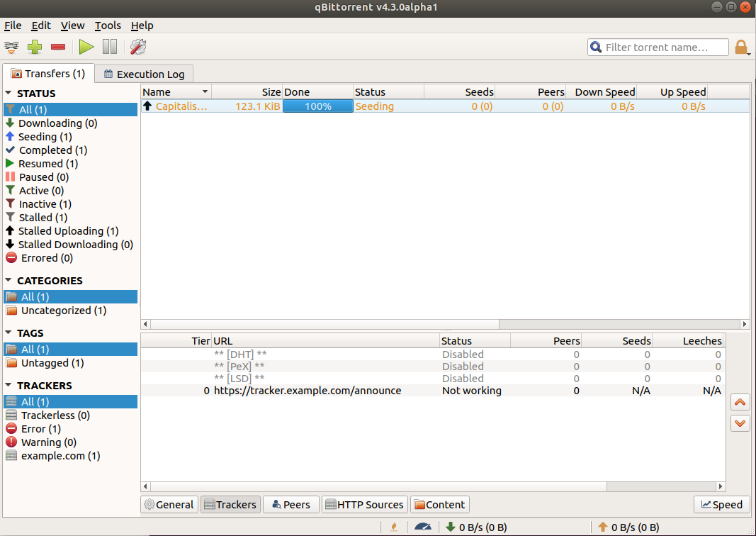Viewport: 756px width, 536px height.
Task: Toggle the filter lock icon
Action: coord(742,47)
